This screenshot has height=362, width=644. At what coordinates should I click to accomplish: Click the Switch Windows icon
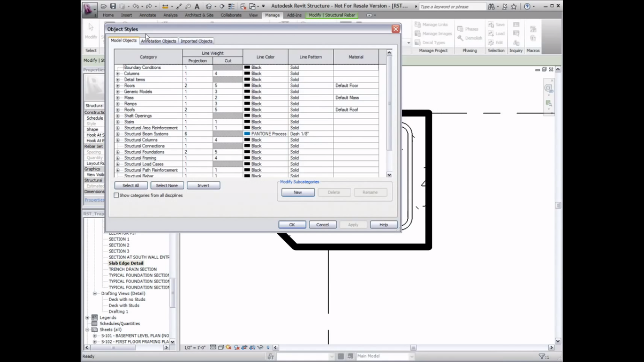tap(253, 7)
